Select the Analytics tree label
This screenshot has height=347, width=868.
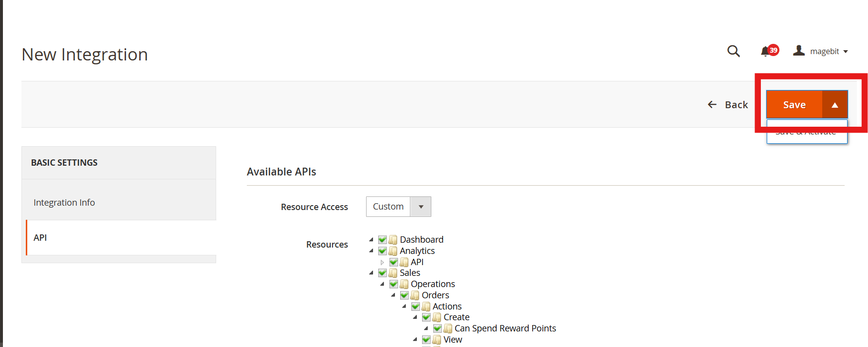pyautogui.click(x=417, y=251)
